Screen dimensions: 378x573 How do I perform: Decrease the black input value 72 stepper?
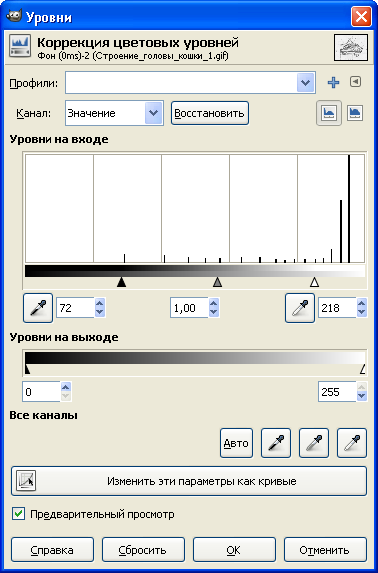(100, 313)
